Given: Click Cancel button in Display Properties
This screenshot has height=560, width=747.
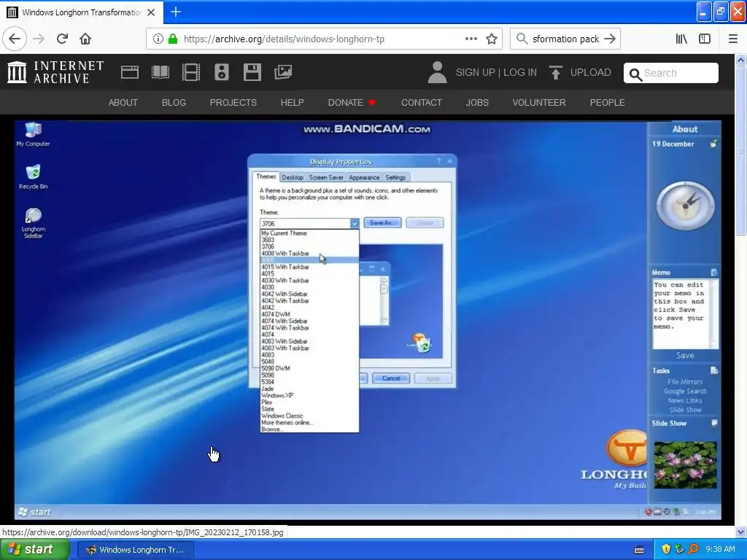Looking at the screenshot, I should point(391,378).
